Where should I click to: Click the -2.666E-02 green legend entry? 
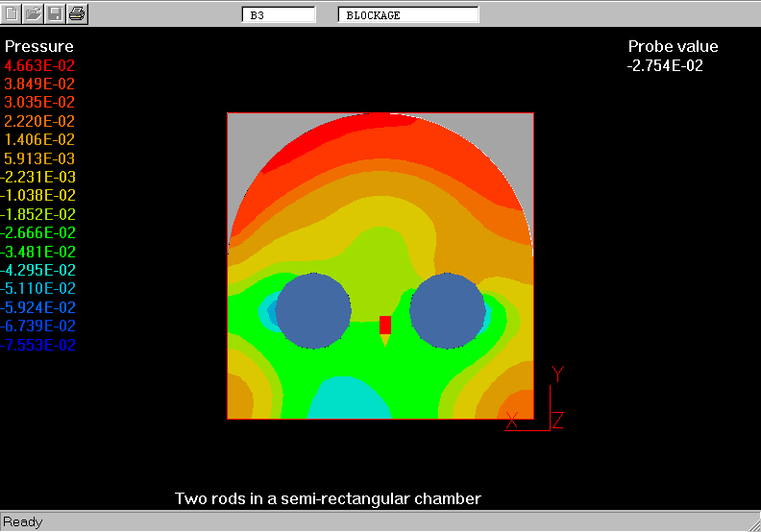(39, 233)
